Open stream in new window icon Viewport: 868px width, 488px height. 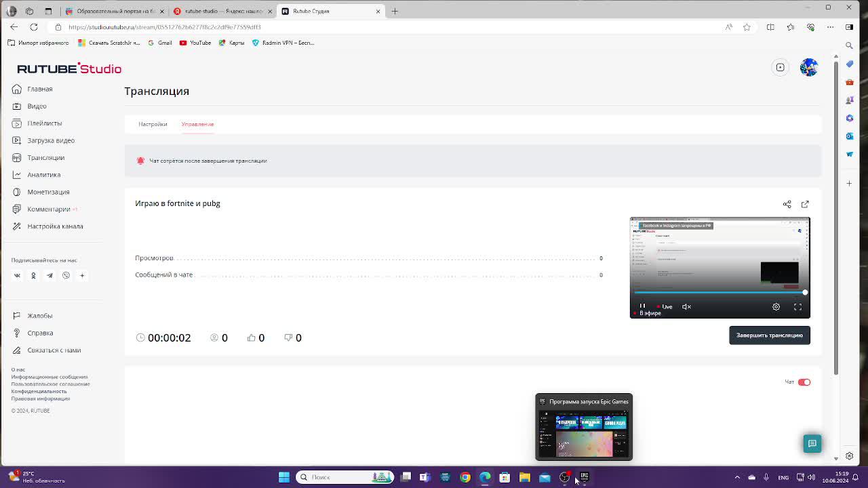(x=805, y=204)
